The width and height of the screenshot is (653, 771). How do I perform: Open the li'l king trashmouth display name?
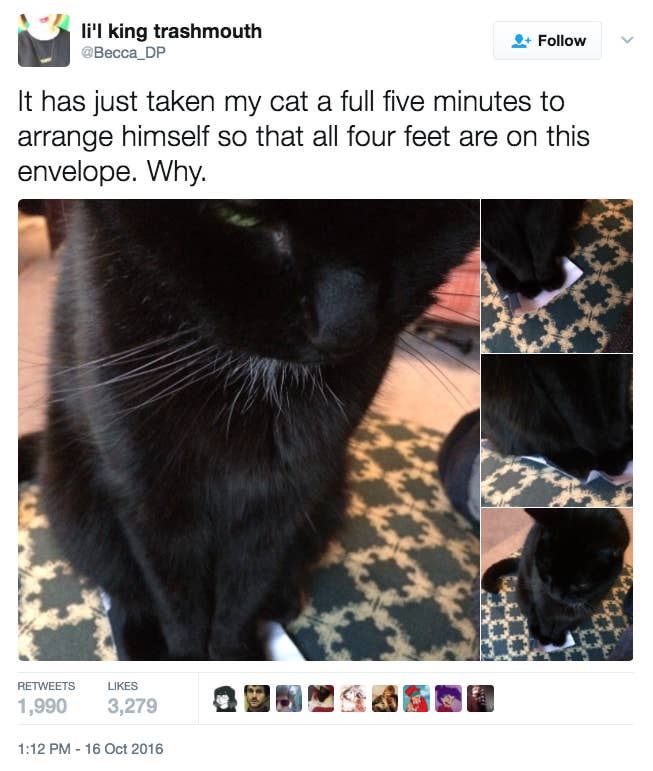point(172,31)
